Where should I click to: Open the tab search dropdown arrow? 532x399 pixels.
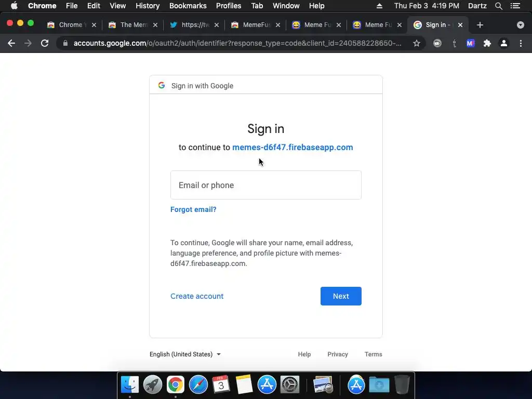click(x=520, y=25)
